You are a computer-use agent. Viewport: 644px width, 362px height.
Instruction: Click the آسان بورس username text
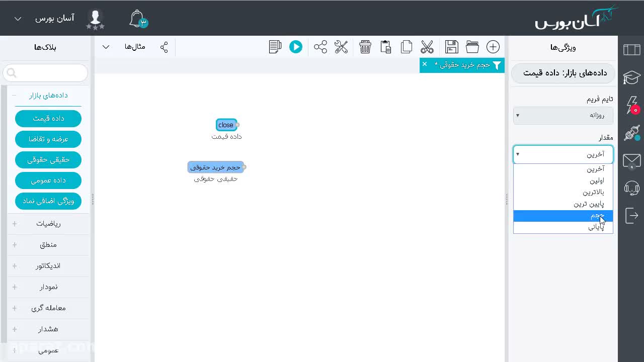tap(54, 19)
